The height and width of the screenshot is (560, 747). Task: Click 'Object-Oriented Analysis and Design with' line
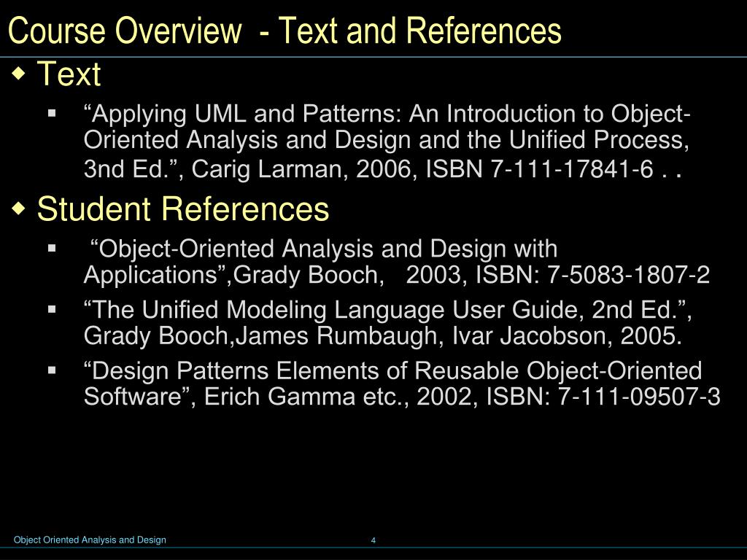click(323, 249)
